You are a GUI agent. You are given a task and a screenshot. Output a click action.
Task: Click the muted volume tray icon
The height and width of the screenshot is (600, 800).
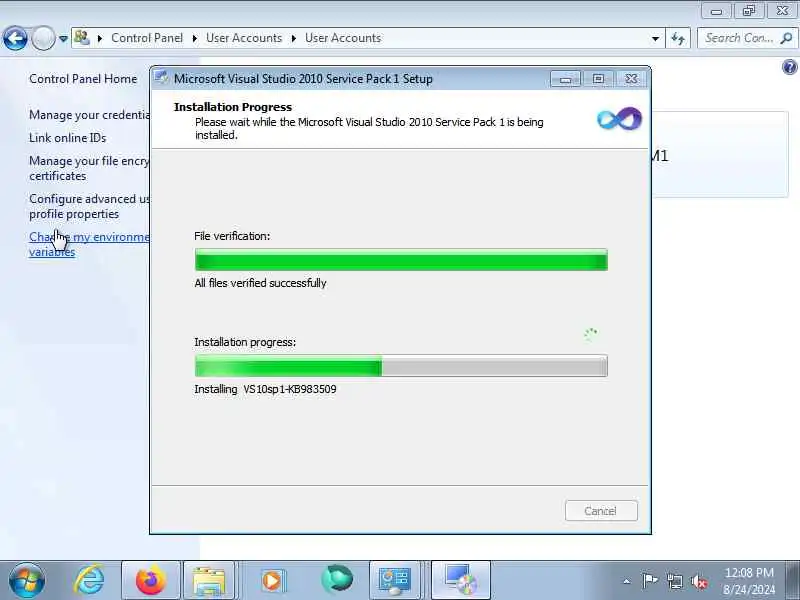pos(699,581)
